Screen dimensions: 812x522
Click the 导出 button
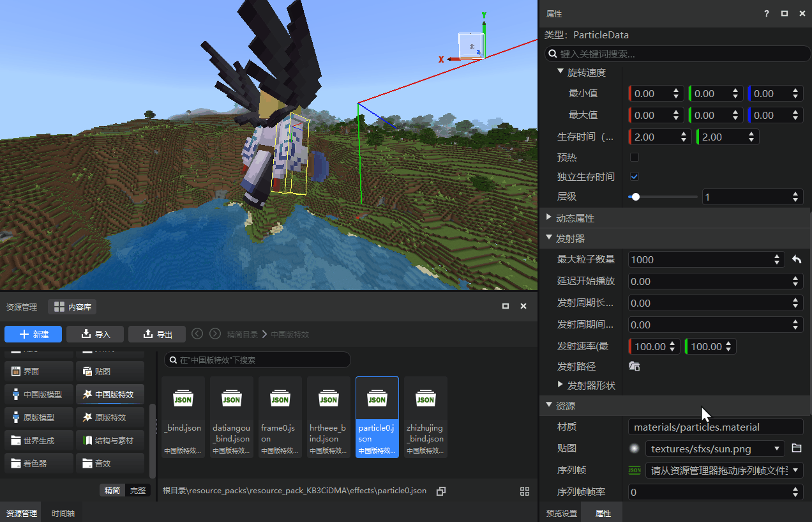pos(157,334)
